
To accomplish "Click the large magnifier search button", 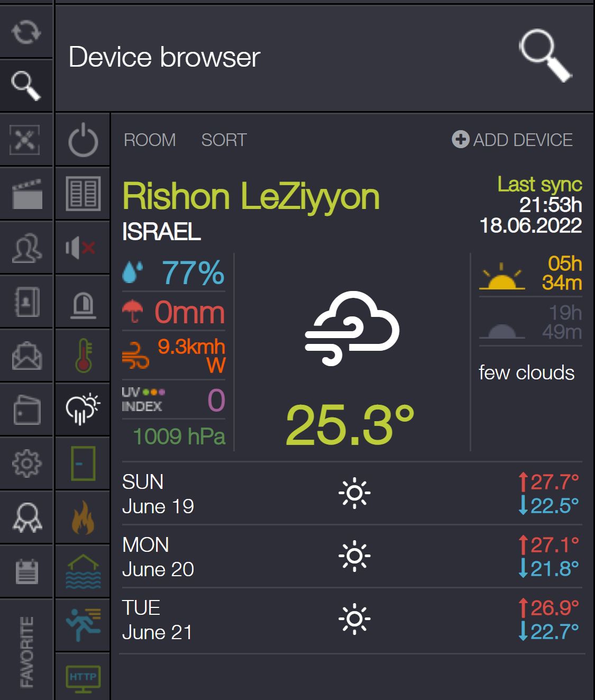I will click(545, 56).
